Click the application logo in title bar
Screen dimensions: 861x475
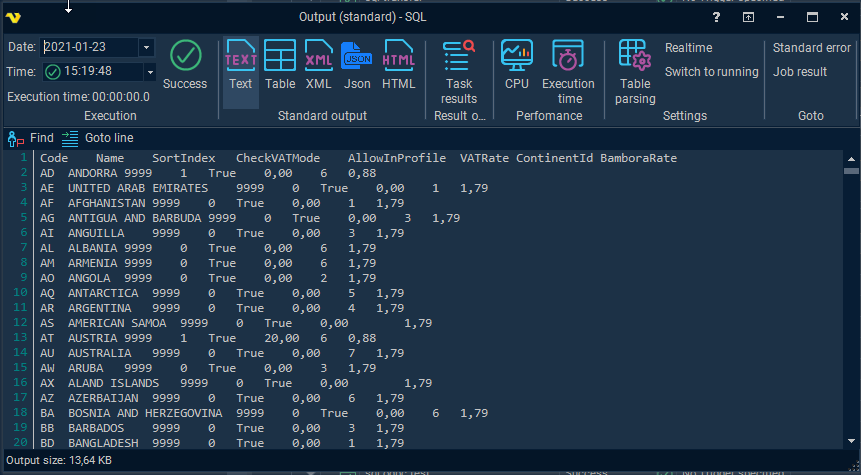pos(13,18)
